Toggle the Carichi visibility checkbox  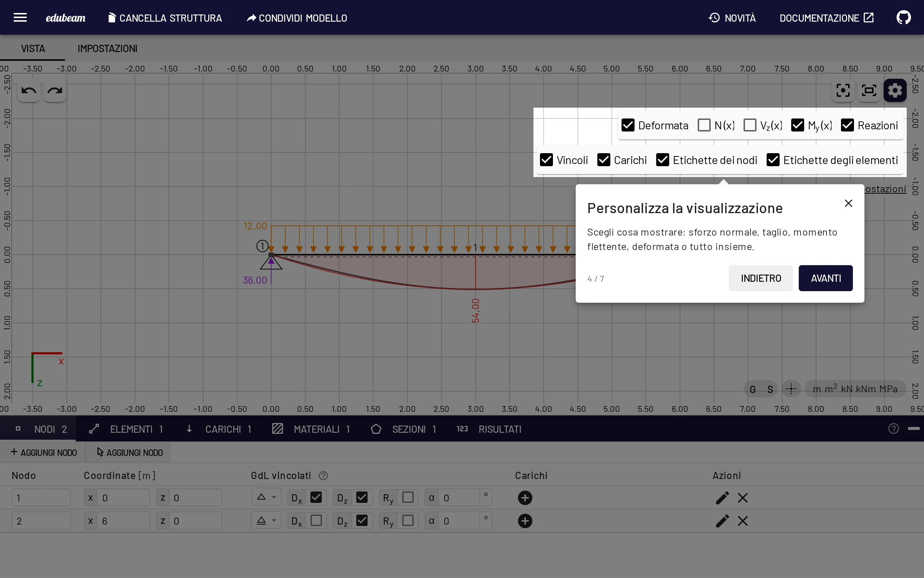[603, 160]
